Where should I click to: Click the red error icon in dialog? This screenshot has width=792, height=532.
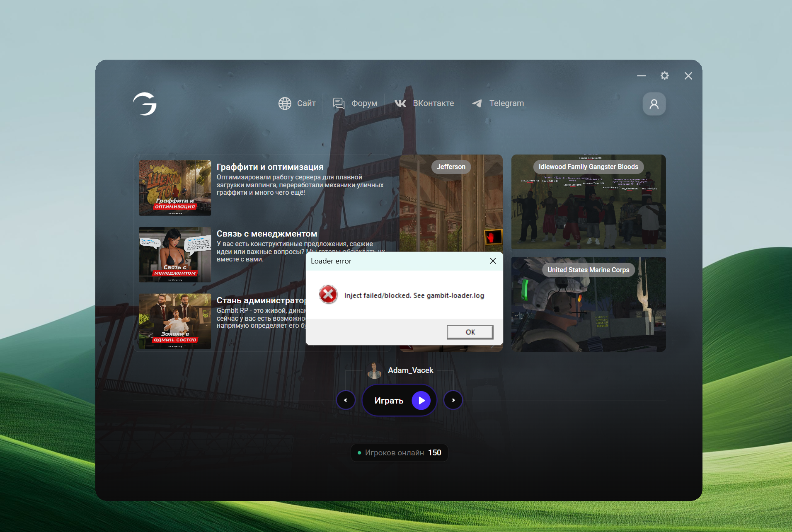point(328,295)
